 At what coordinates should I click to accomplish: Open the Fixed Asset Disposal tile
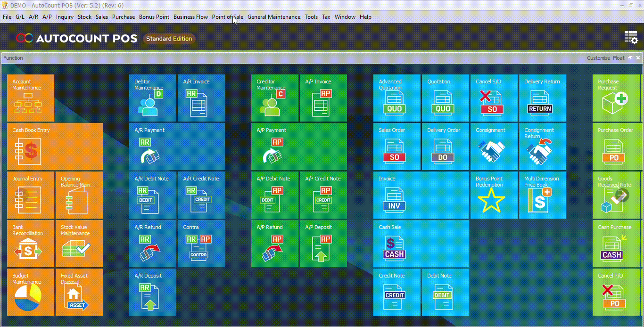(79, 292)
